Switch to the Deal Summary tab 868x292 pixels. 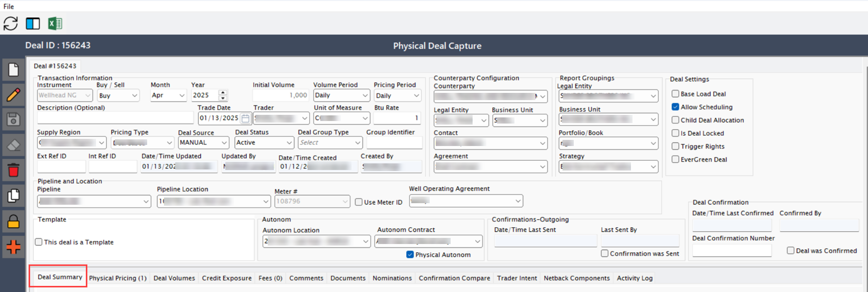click(60, 277)
